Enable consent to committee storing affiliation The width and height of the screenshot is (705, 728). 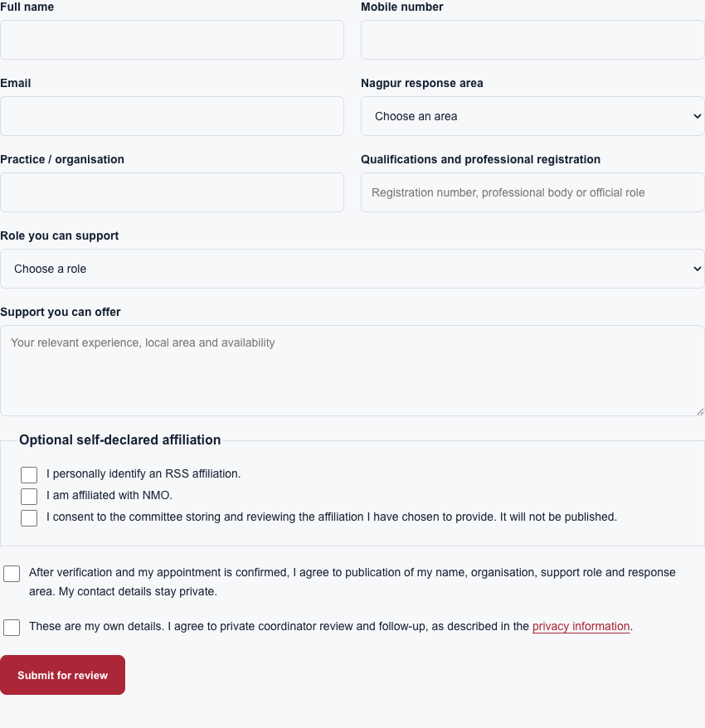29,518
